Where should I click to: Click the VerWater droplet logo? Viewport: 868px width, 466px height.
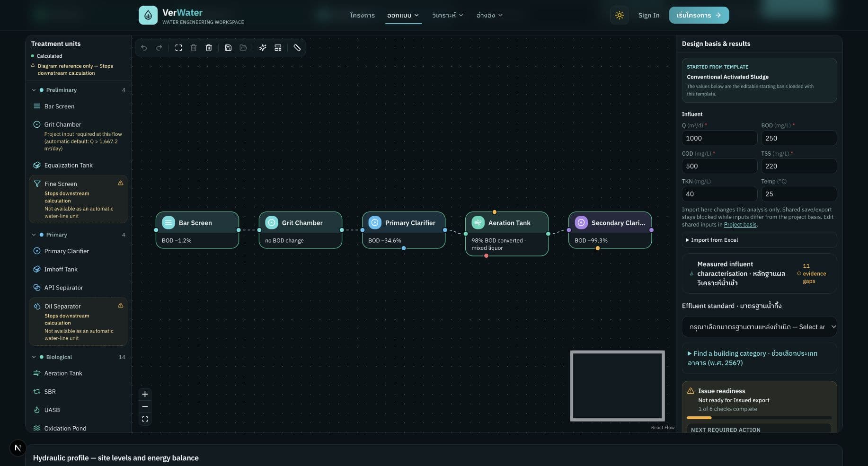[x=148, y=15]
